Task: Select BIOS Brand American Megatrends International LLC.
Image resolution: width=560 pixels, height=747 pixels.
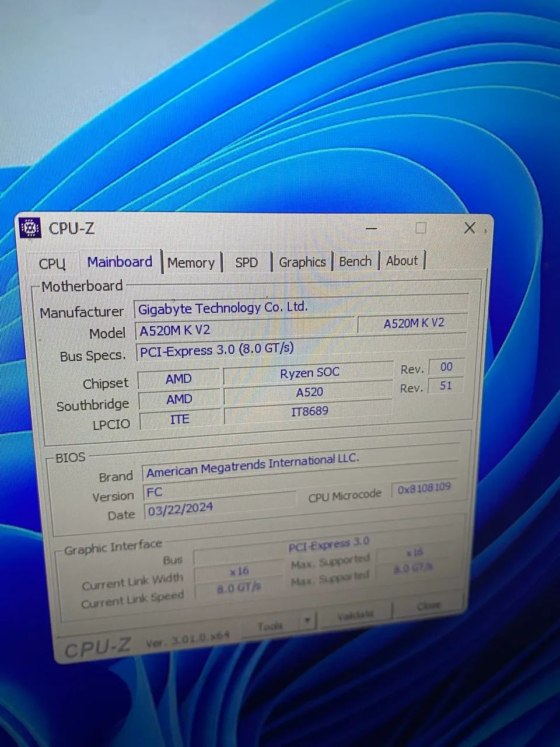Action: pos(300,465)
